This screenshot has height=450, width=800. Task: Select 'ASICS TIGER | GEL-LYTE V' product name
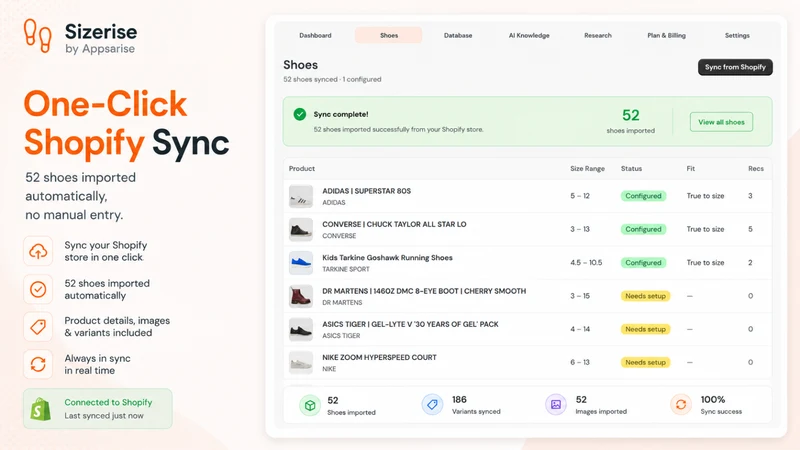coord(410,324)
